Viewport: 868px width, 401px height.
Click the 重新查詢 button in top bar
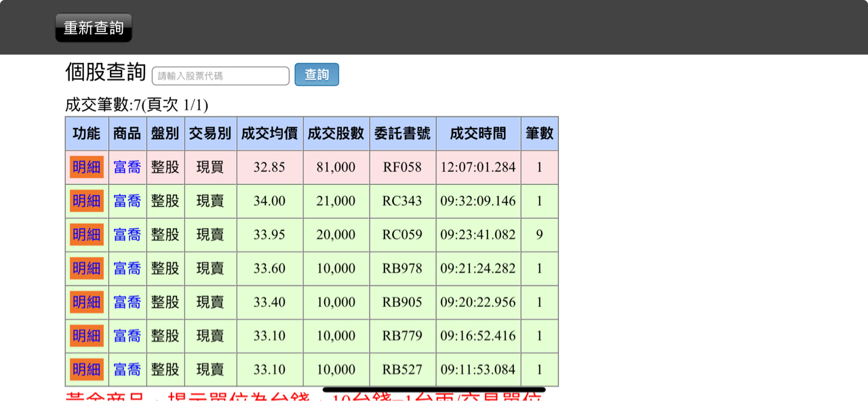(x=94, y=28)
